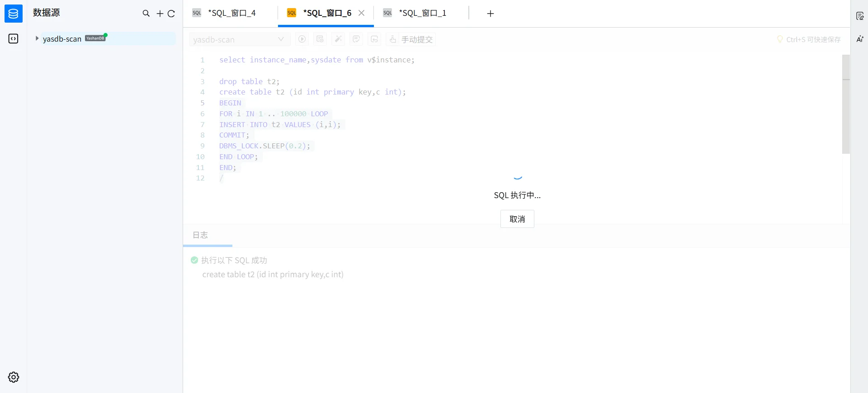The width and height of the screenshot is (868, 393).
Task: Open the code console sidebar icon
Action: pyautogui.click(x=14, y=39)
